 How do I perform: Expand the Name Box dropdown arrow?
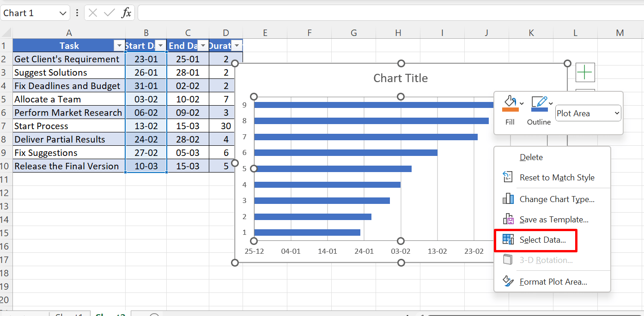pyautogui.click(x=63, y=13)
